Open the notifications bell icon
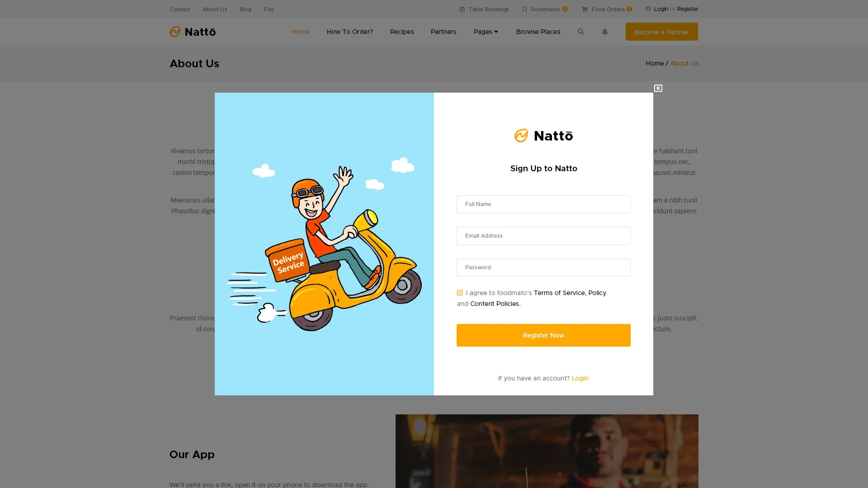 coord(605,32)
